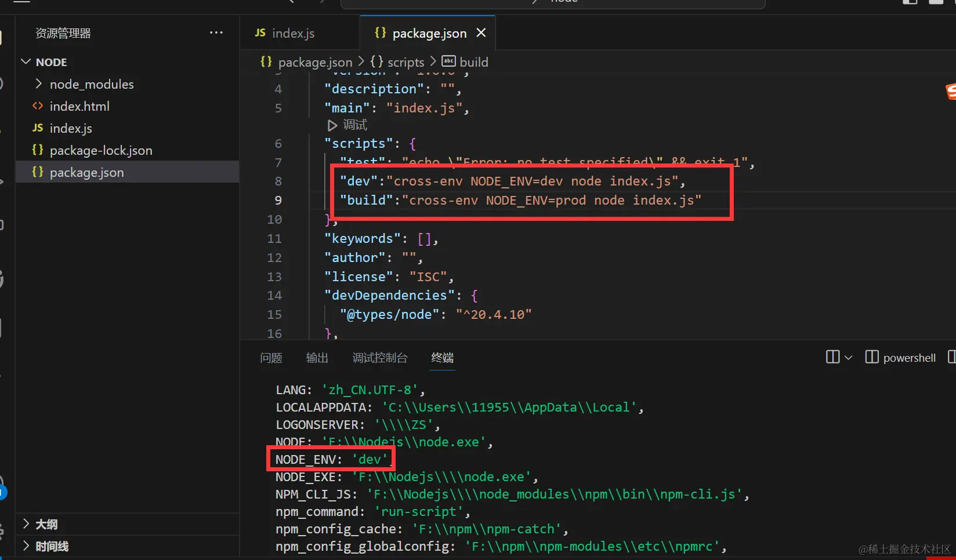The width and height of the screenshot is (956, 560).
Task: Click the package.json breadcrumb segment
Action: tap(315, 62)
